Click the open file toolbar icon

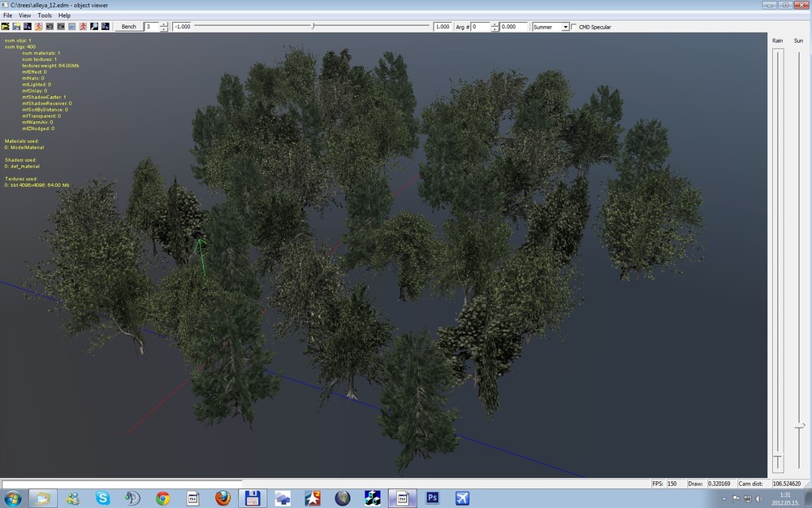[x=6, y=27]
